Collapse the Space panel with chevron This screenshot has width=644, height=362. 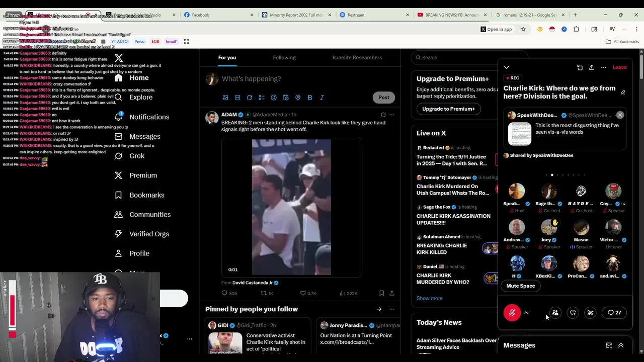point(507,67)
